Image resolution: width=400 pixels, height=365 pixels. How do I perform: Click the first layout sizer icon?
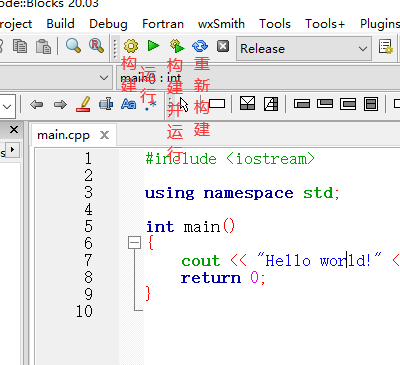pos(302,104)
